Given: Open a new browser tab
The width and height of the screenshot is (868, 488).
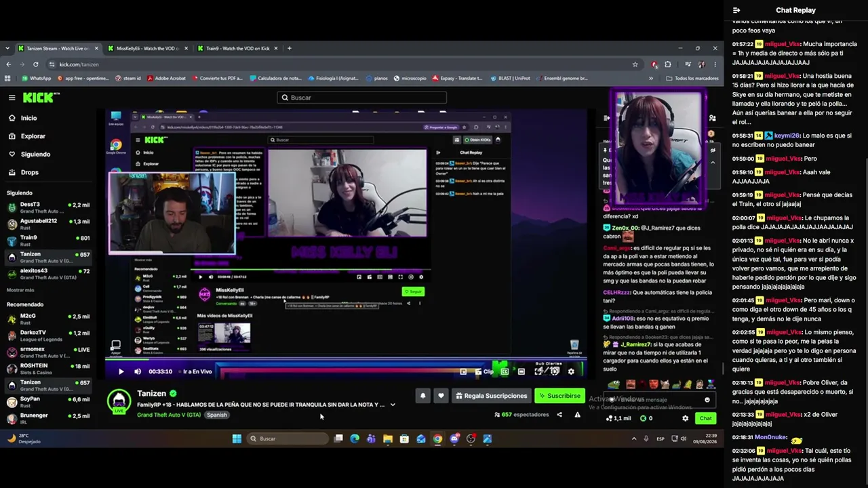Looking at the screenshot, I should coord(290,49).
